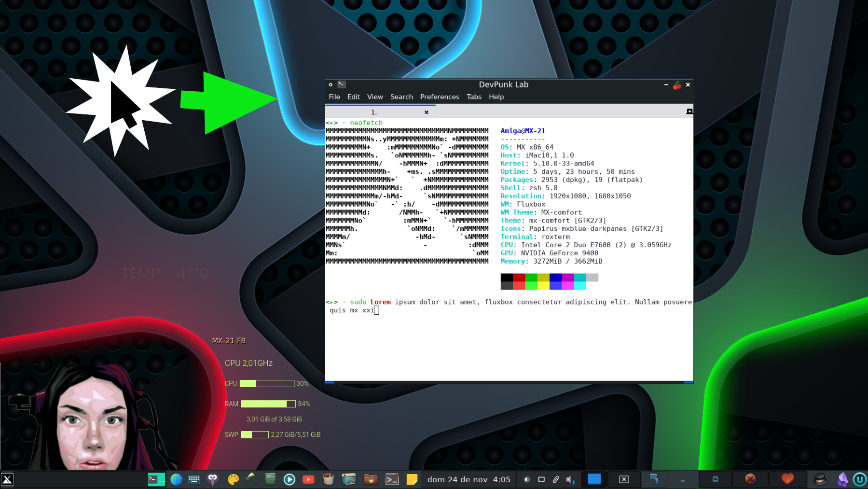Click the Amiga@MX-21 hostname line
Image resolution: width=868 pixels, height=489 pixels.
(x=523, y=131)
